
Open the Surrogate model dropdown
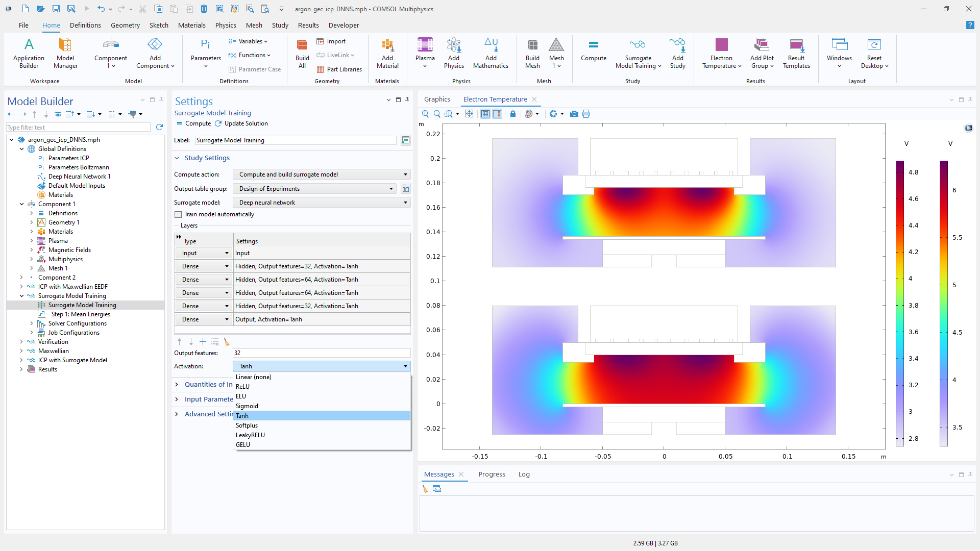pyautogui.click(x=322, y=203)
